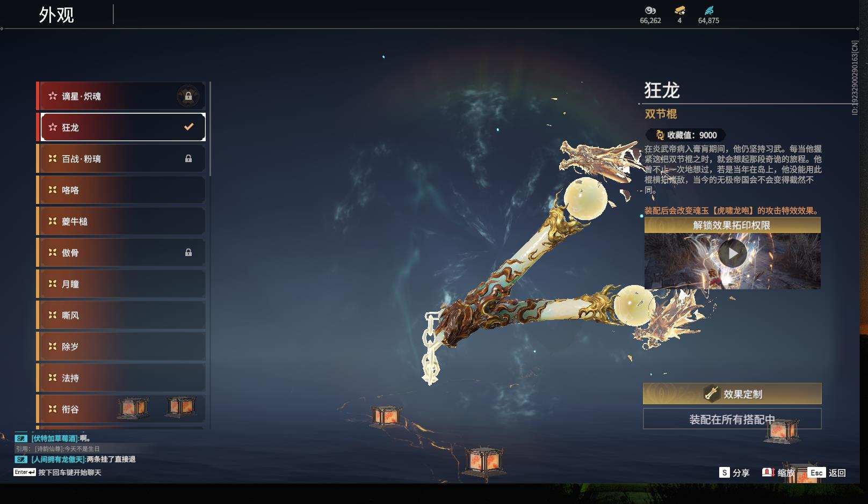Click the 收藏值 collection value icon
868x504 pixels.
(660, 135)
